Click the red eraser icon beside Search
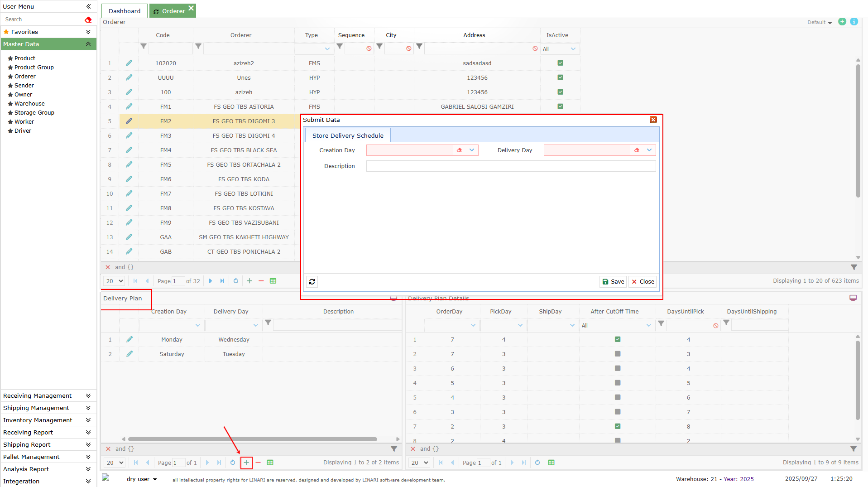This screenshot has width=868, height=487. pos(88,19)
